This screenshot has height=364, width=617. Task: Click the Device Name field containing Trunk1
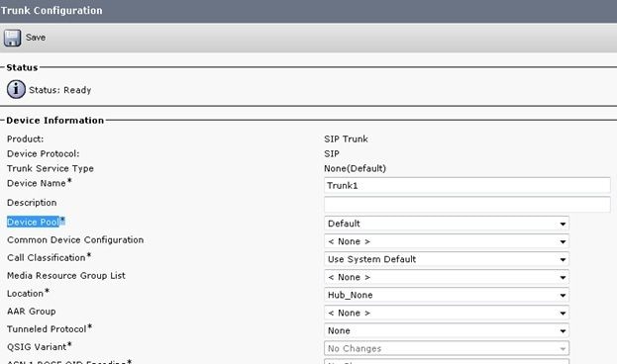pyautogui.click(x=467, y=185)
